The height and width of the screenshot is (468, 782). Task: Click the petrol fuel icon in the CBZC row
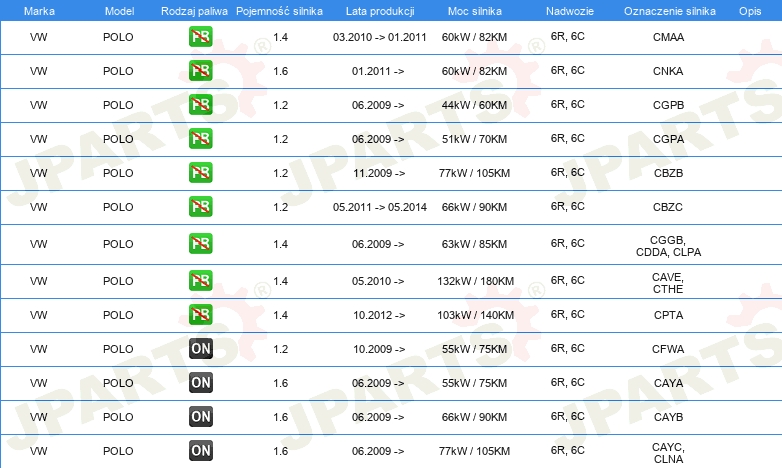[200, 206]
